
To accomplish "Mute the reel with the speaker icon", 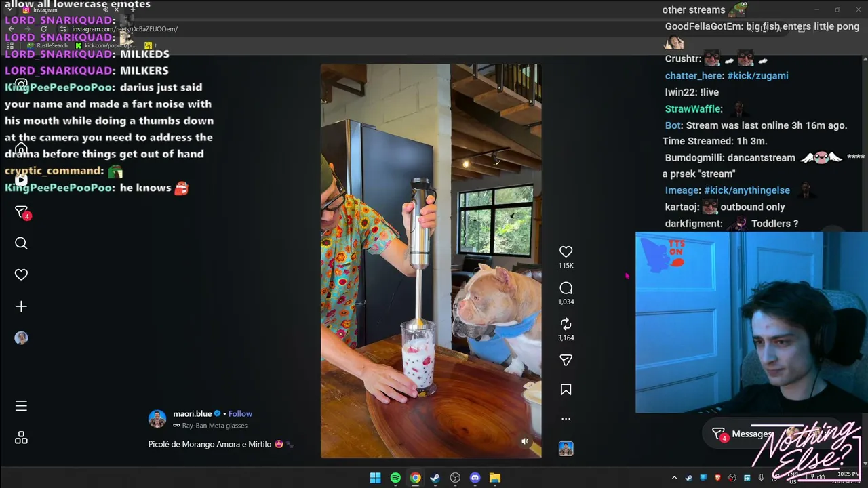I will 525,441.
